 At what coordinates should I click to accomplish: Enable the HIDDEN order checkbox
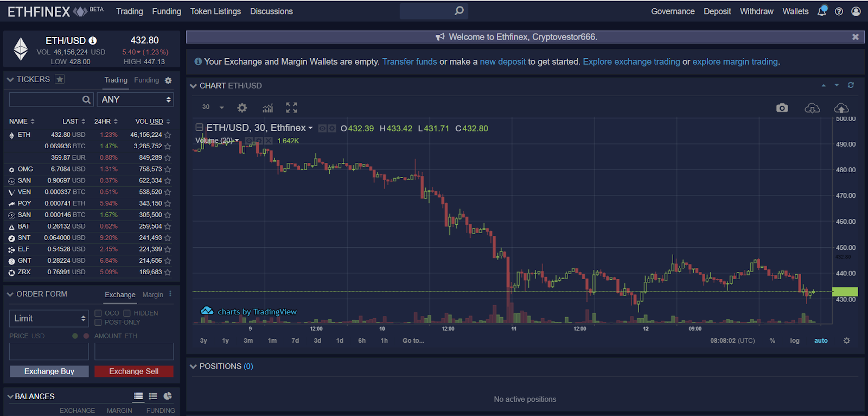pos(127,313)
